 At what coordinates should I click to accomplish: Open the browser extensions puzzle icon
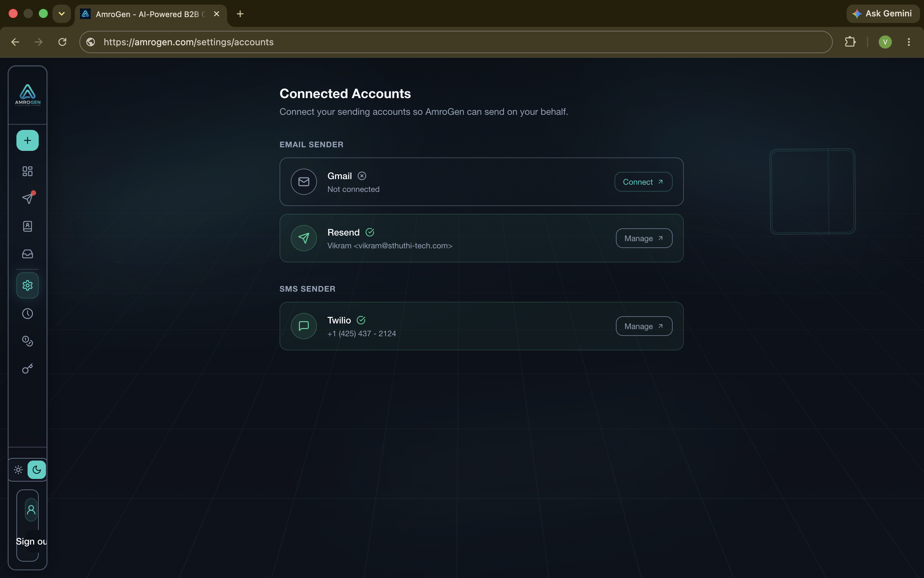click(x=850, y=42)
